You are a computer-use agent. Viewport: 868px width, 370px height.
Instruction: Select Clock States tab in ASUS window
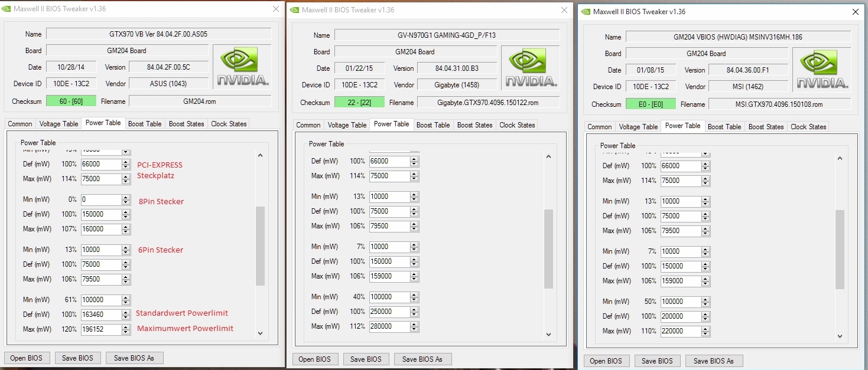coord(229,124)
